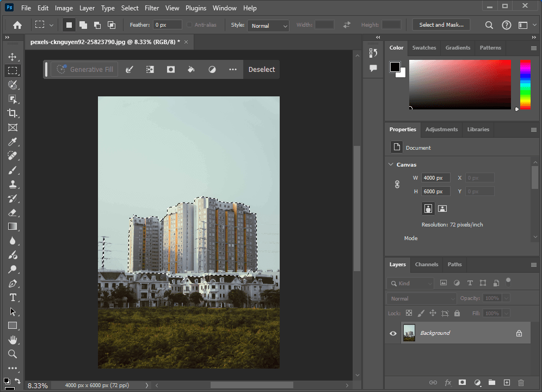Select the Crop tool
Screen dimensions: 542x392
tap(13, 113)
